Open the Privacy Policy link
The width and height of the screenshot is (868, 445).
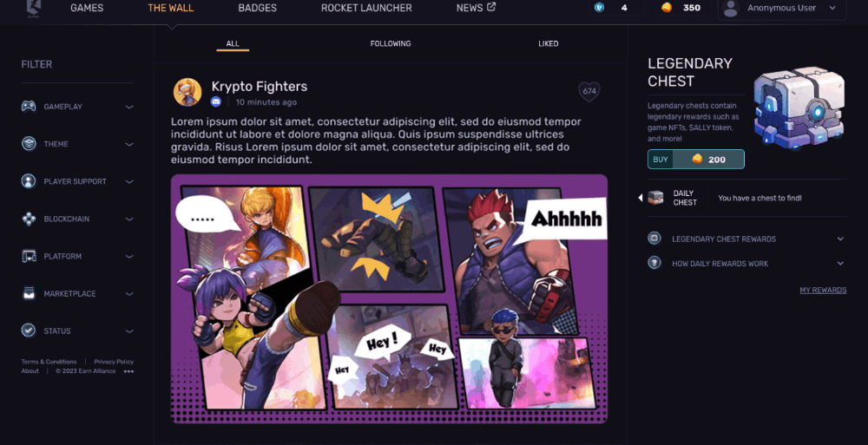114,362
